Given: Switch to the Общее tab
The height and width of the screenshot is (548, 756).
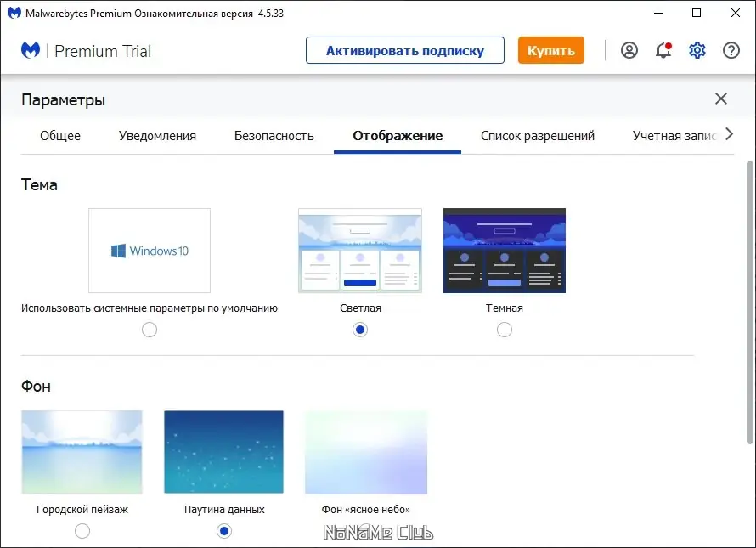Looking at the screenshot, I should coord(60,136).
